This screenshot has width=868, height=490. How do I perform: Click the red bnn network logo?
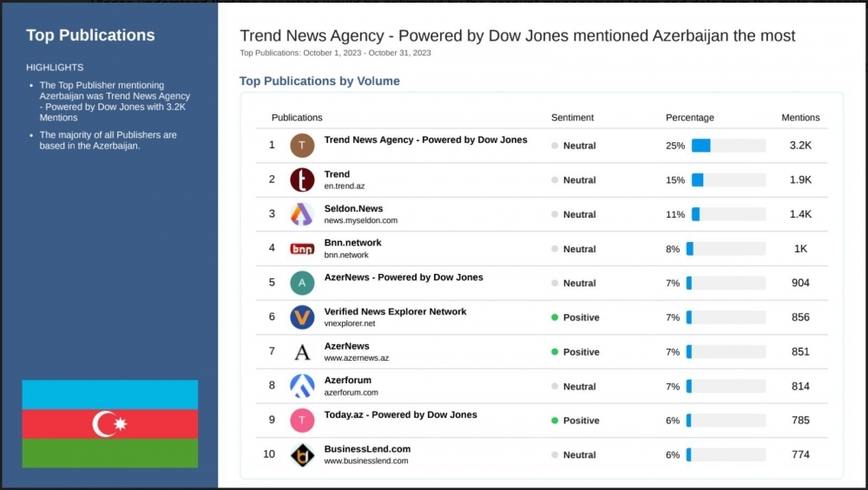click(302, 249)
